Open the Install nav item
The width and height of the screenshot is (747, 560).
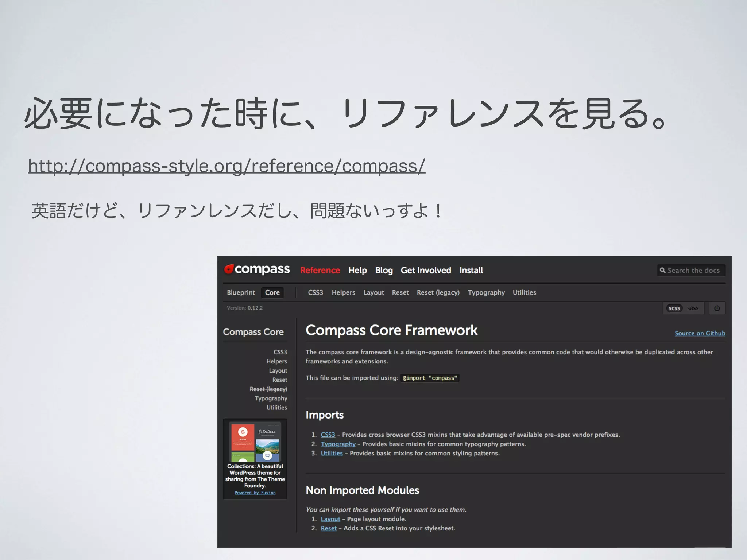pyautogui.click(x=471, y=270)
